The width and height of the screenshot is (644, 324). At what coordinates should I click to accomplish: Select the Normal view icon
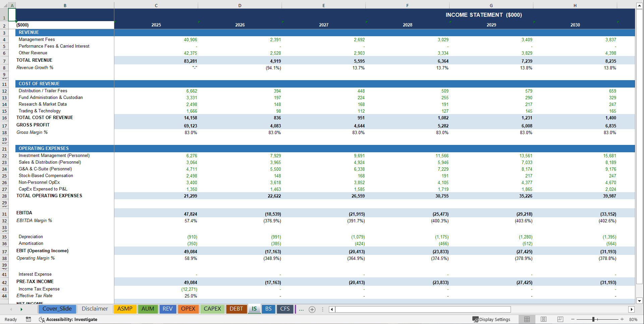click(x=527, y=319)
